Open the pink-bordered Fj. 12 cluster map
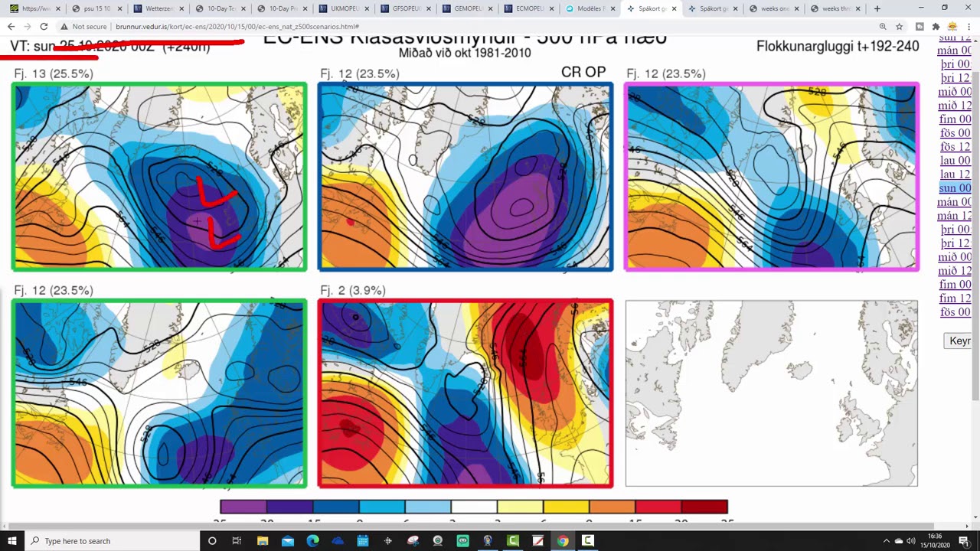The image size is (980, 551). [x=772, y=177]
